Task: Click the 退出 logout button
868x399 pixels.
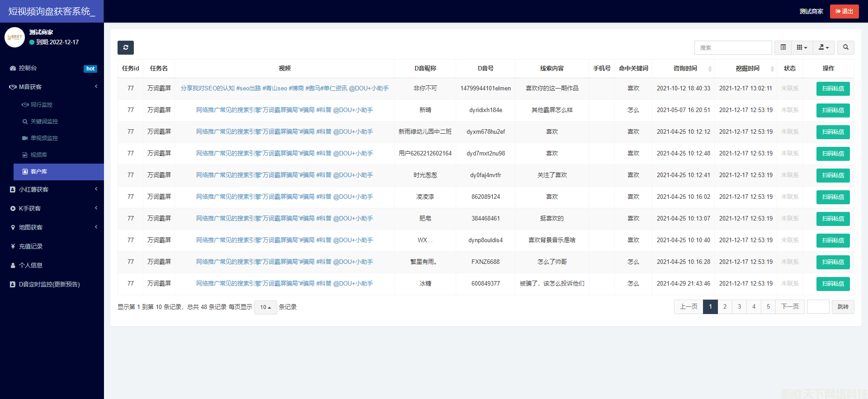Action: (x=844, y=11)
